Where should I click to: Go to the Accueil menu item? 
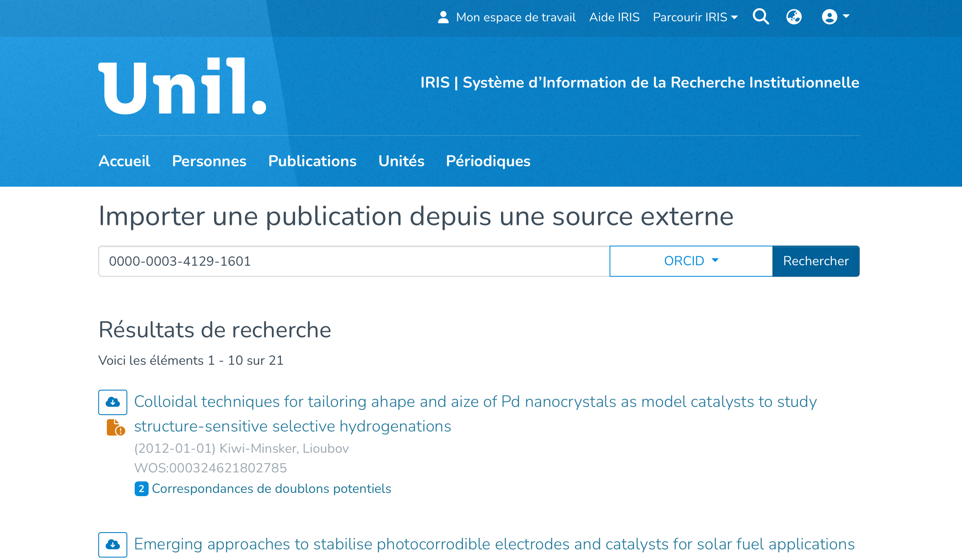tap(124, 161)
